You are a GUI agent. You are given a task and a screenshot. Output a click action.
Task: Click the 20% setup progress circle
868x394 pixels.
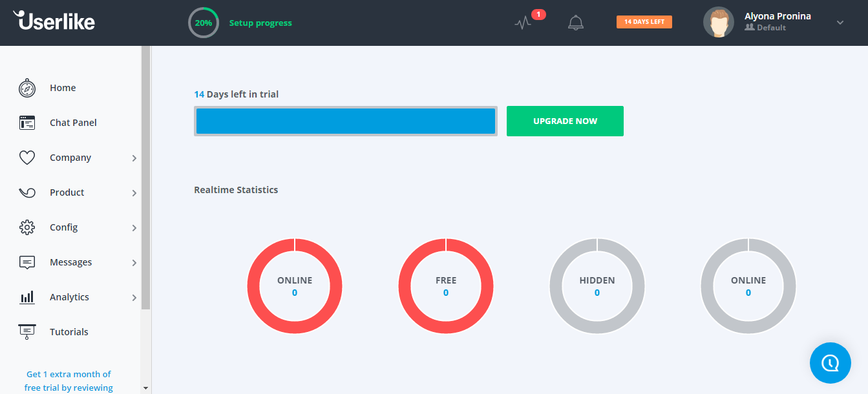pos(204,23)
